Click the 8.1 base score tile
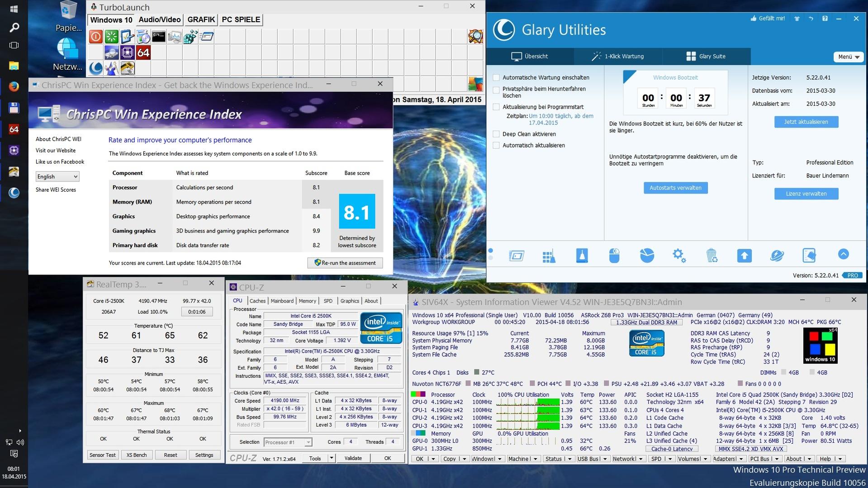 click(357, 211)
